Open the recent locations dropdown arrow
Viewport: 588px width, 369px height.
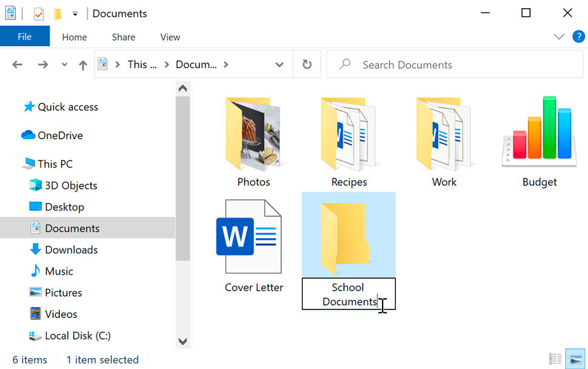pos(65,65)
